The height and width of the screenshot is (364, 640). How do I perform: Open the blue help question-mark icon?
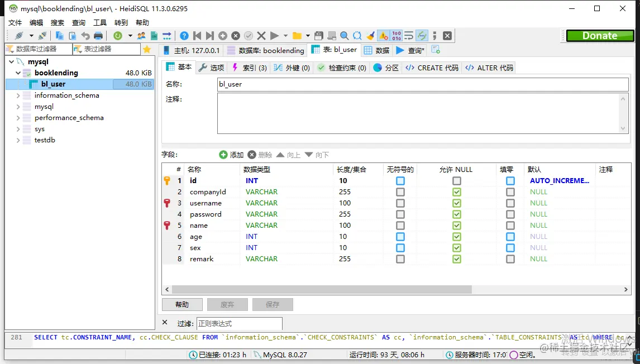184,36
